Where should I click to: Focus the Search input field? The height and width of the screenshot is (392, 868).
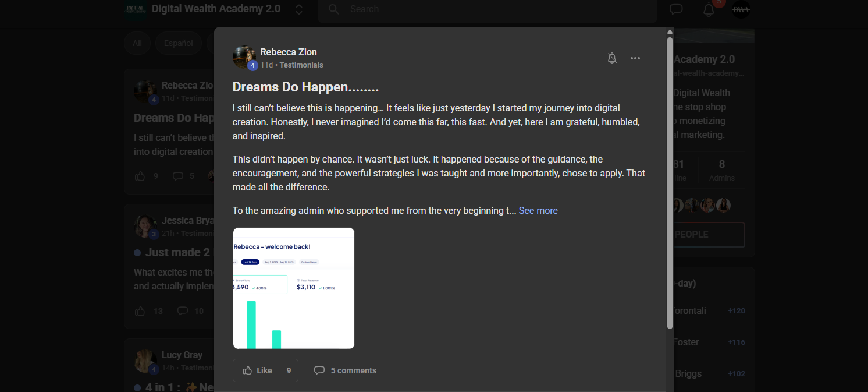488,9
